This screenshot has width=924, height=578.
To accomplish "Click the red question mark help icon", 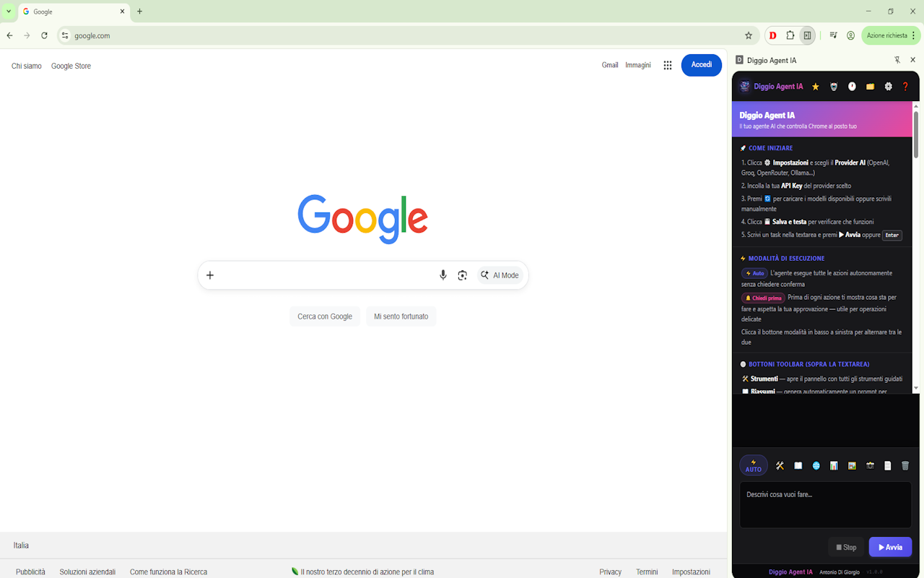I will 905,87.
